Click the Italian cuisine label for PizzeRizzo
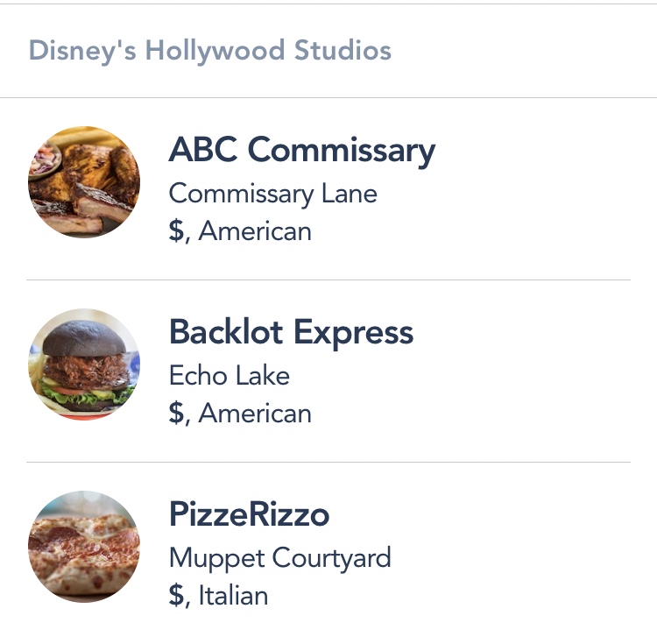Screen dimensions: 657x644 233,596
